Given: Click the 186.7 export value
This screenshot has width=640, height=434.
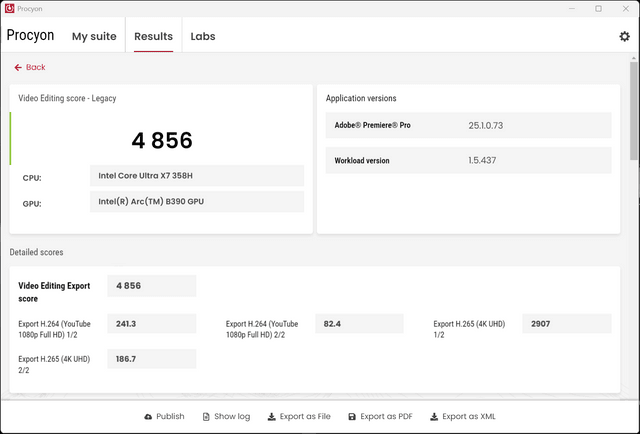Looking at the screenshot, I should (152, 359).
